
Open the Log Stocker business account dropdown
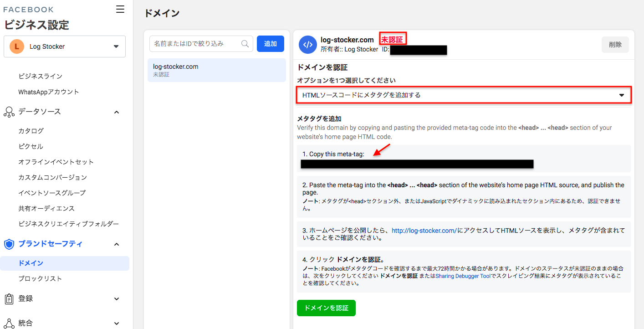coord(65,46)
